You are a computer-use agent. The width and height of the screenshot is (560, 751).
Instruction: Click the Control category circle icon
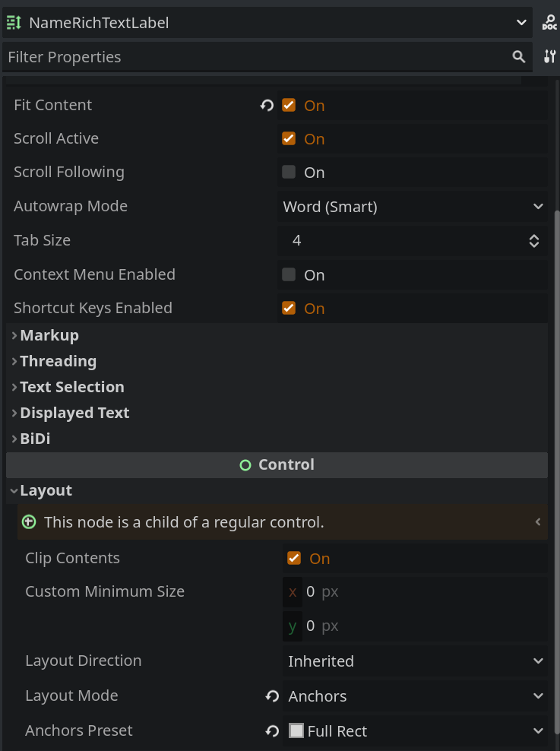(x=245, y=464)
